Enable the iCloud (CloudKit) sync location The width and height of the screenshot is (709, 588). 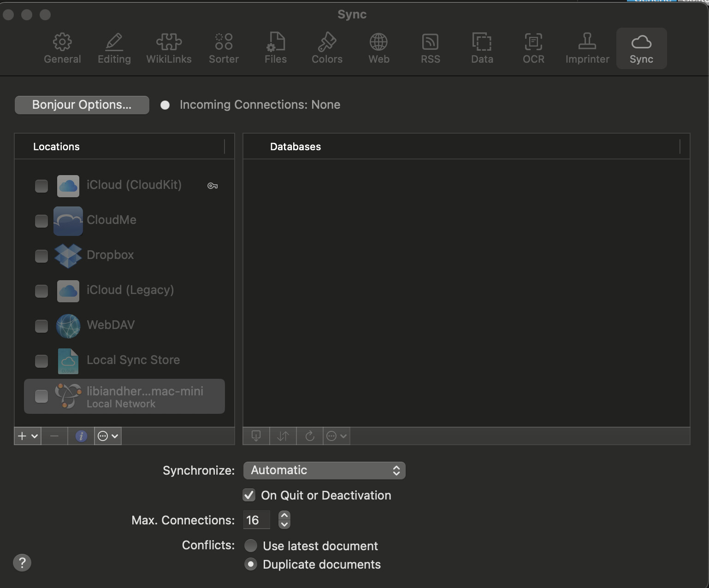click(x=41, y=186)
